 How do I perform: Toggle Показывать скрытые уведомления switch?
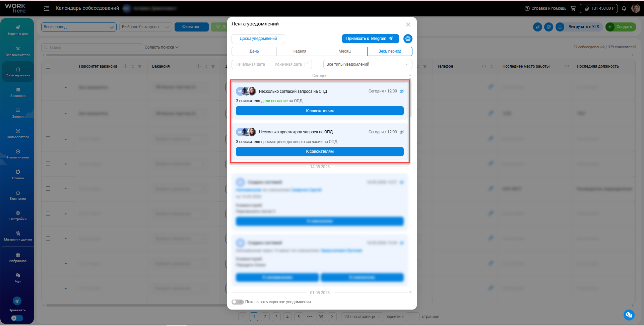(238, 302)
